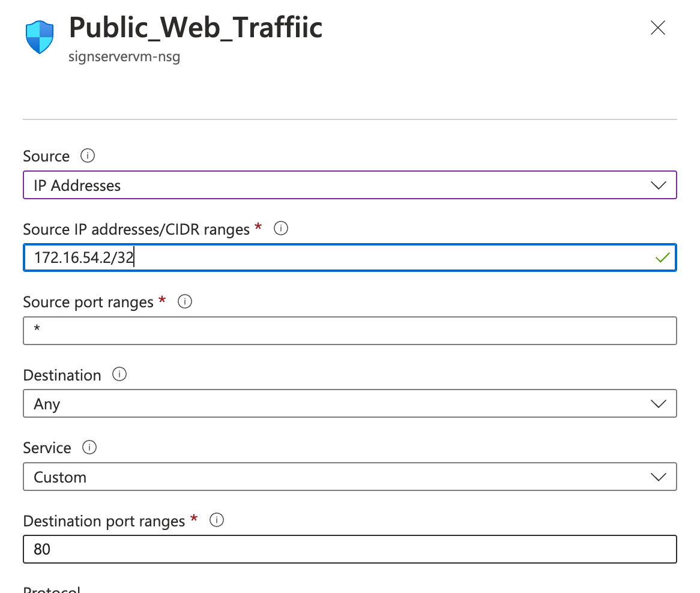Open the Service dropdown showing Custom
This screenshot has width=700, height=593.
[349, 477]
